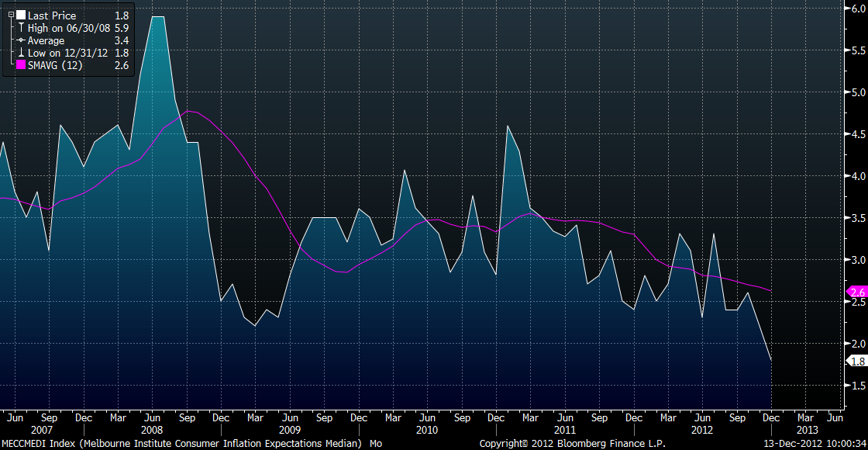Click the 2010 year label on time axis
This screenshot has height=450, width=868.
(x=427, y=430)
